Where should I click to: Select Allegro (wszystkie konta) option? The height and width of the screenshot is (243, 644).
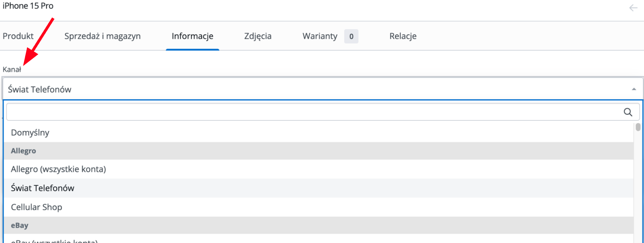coord(318,169)
